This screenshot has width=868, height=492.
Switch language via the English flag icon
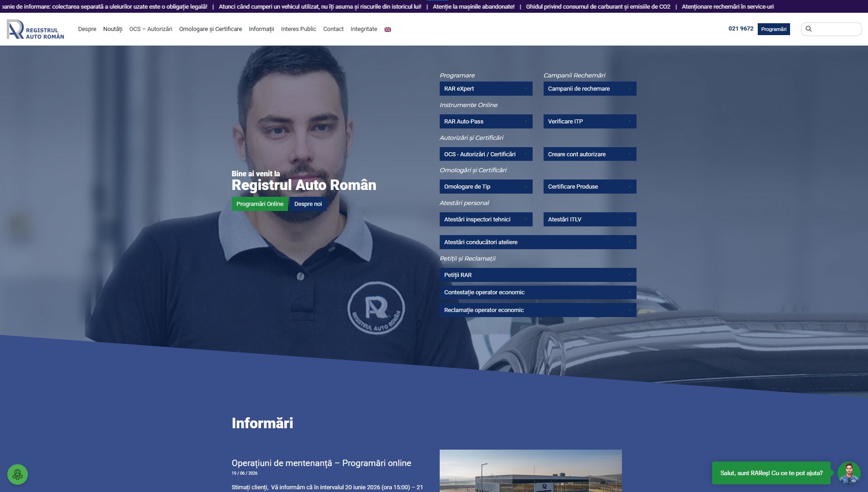point(388,30)
